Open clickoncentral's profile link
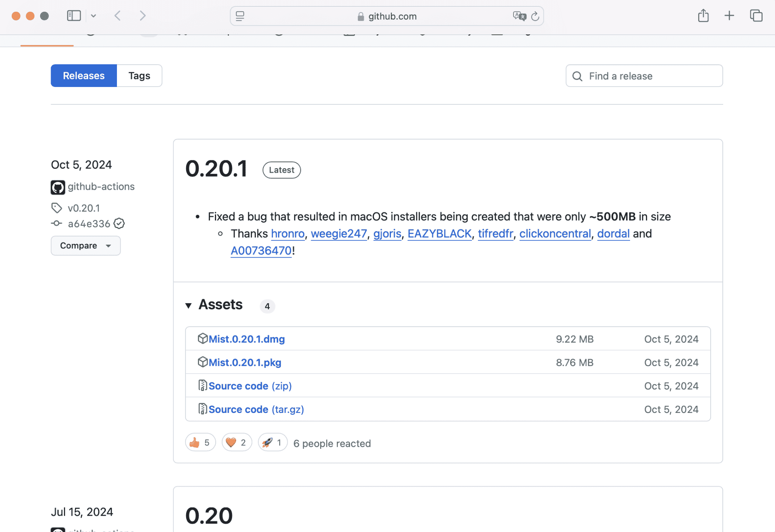This screenshot has width=775, height=532. pyautogui.click(x=555, y=233)
